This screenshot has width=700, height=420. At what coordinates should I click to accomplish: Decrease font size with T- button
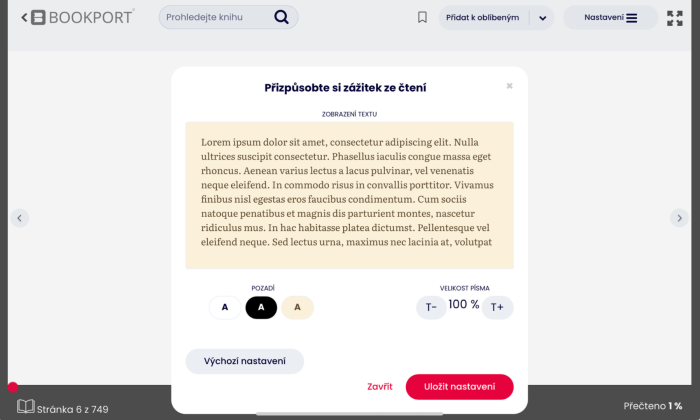tap(431, 307)
